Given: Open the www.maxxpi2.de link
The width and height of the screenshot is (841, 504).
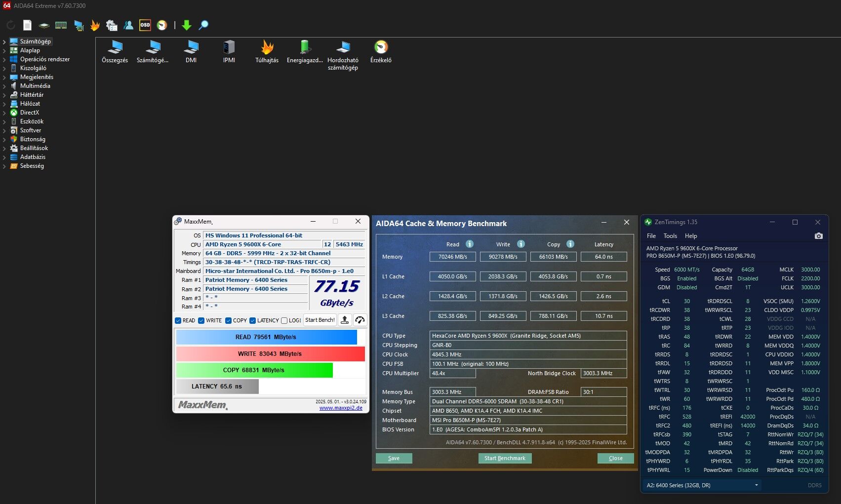Looking at the screenshot, I should [341, 408].
